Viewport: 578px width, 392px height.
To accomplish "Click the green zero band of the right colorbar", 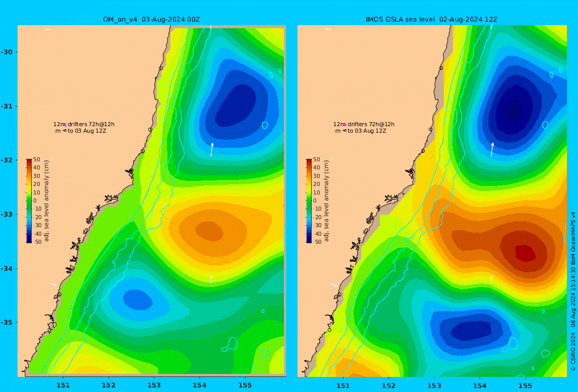I will coord(309,201).
